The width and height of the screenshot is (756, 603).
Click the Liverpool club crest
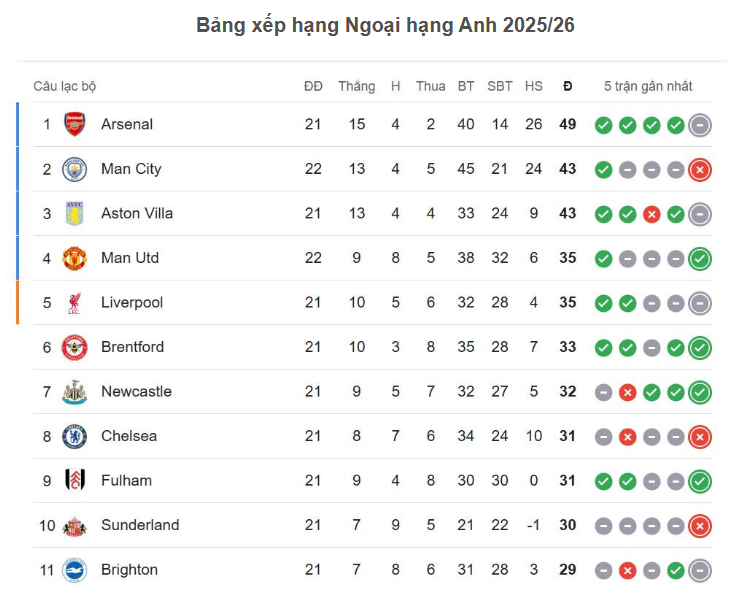coord(75,303)
